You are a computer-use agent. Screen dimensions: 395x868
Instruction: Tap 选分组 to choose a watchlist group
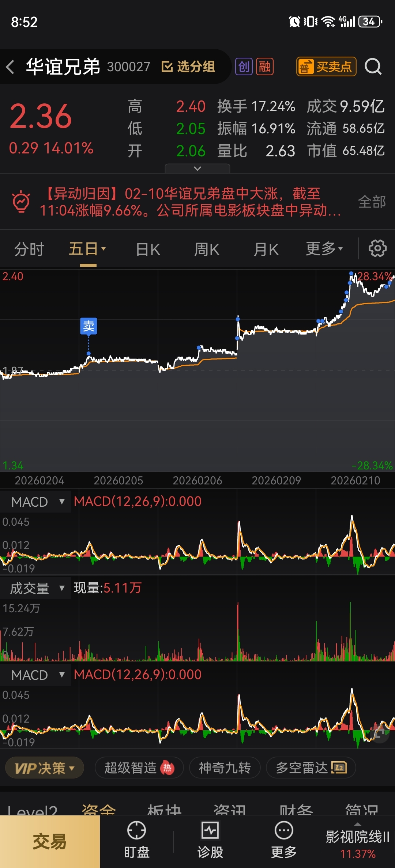[x=188, y=66]
